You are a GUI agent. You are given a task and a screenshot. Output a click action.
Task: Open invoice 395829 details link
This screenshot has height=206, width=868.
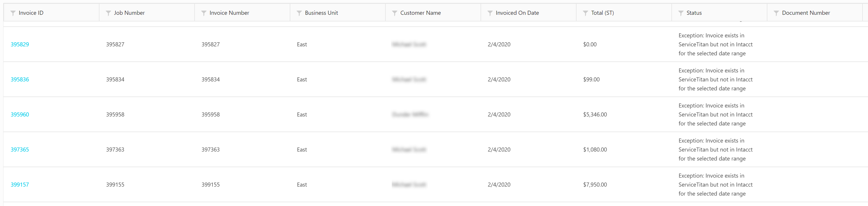(20, 44)
